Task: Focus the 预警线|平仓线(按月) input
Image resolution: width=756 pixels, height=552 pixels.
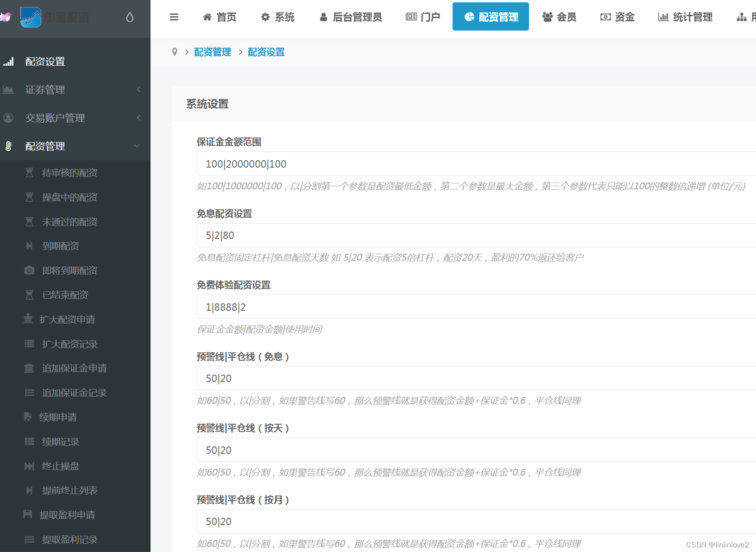Action: click(x=476, y=521)
